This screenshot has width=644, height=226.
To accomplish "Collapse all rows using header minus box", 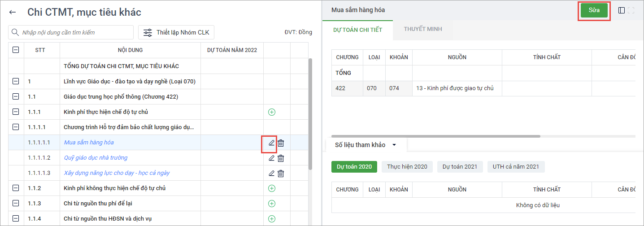I will pyautogui.click(x=16, y=50).
